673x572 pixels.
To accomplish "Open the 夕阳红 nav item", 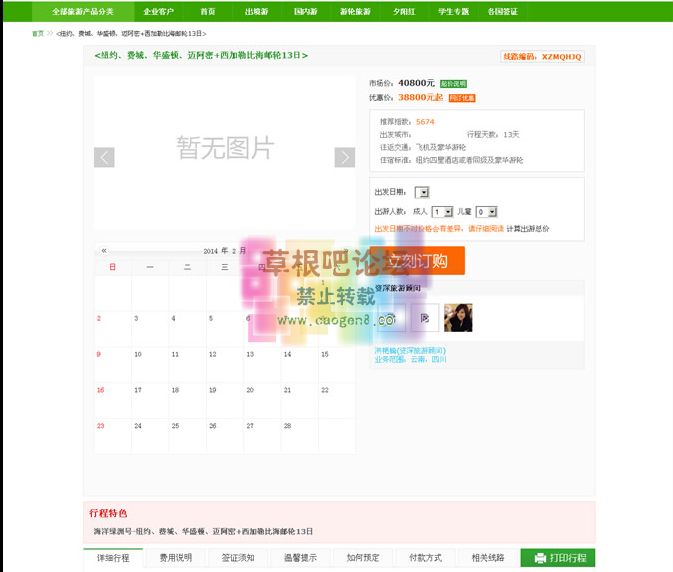I will [404, 12].
